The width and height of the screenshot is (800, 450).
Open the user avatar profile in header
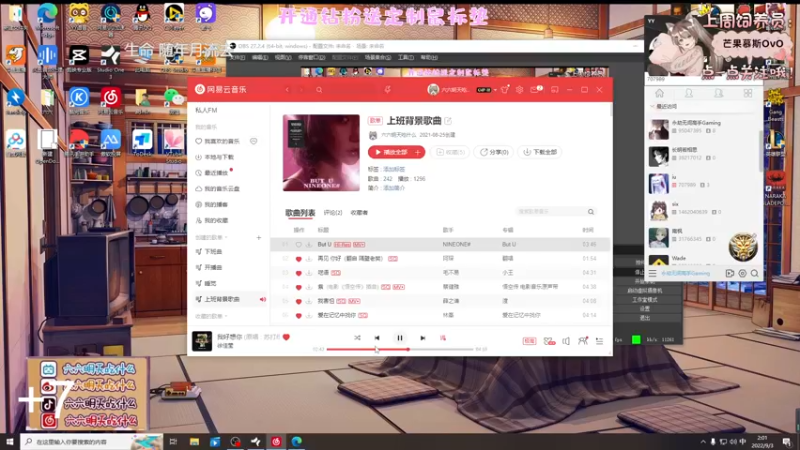coord(433,89)
